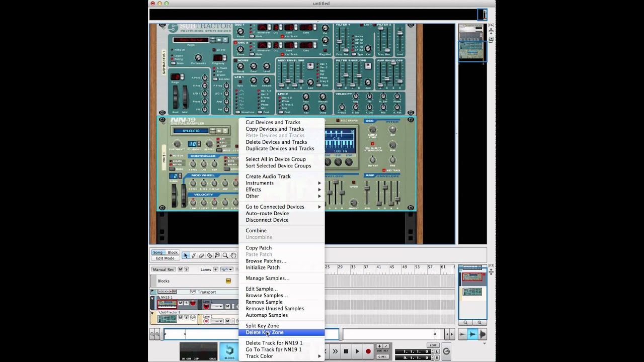Toggle Subtractor Ring Mod button
The image size is (644, 362).
coord(325,50)
